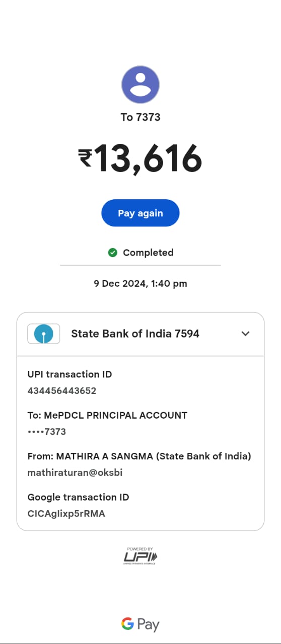Screen dimensions: 281x644
Task: Tap the To 7373 recipient label
Action: 140,117
